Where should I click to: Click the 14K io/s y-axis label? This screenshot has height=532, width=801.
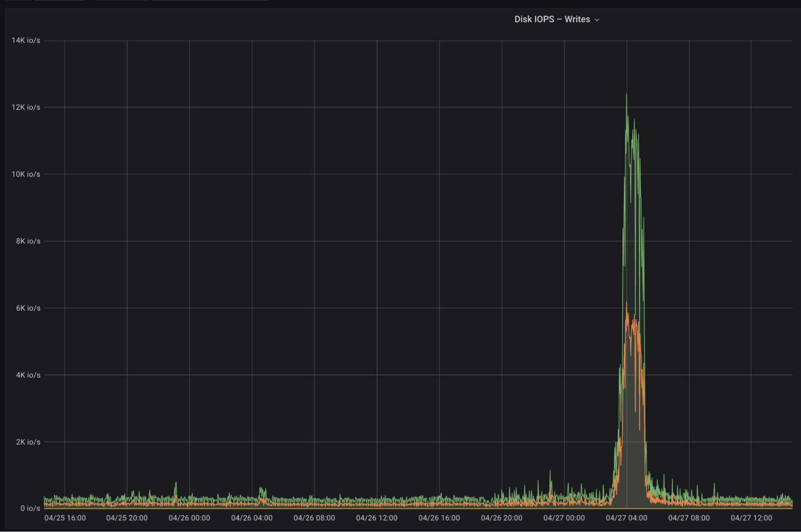(x=26, y=40)
